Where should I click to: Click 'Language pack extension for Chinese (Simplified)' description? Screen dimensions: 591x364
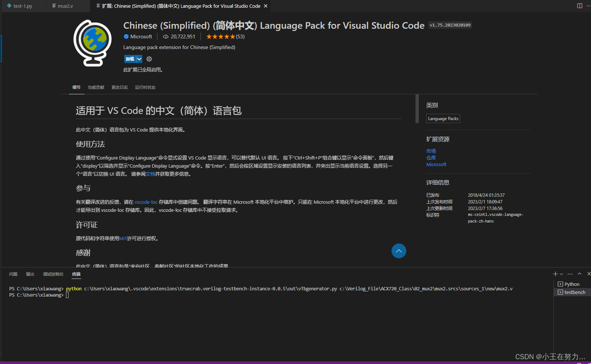(179, 47)
